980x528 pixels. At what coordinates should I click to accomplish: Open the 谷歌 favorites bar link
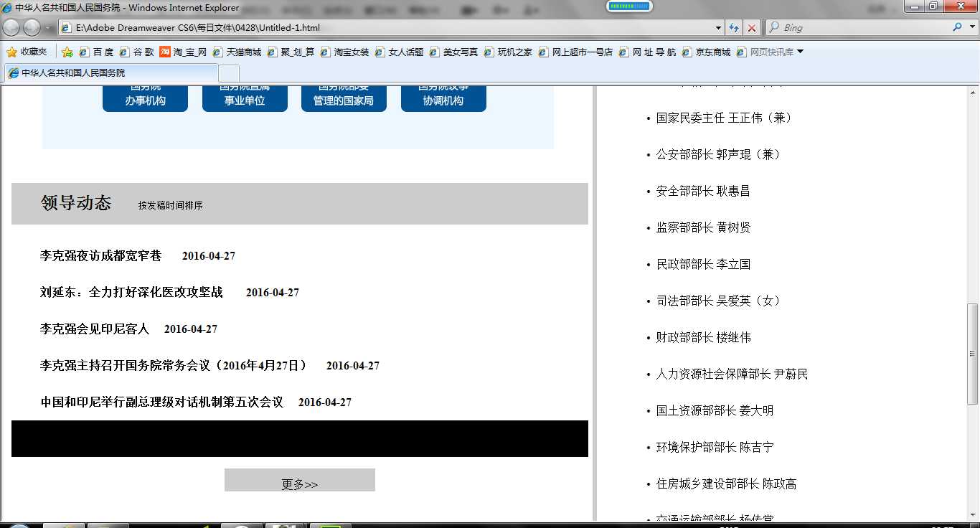pos(136,52)
